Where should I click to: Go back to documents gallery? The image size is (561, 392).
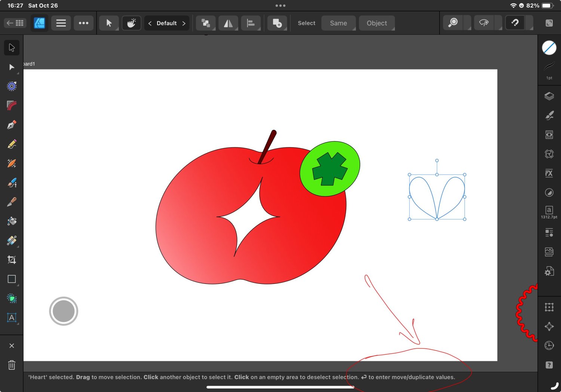(15, 23)
